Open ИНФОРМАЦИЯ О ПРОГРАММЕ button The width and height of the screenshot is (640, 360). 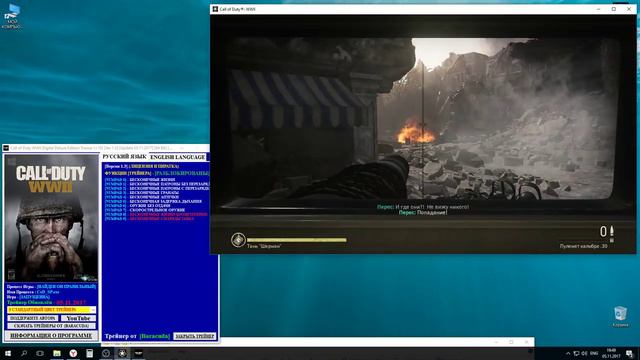tap(51, 336)
